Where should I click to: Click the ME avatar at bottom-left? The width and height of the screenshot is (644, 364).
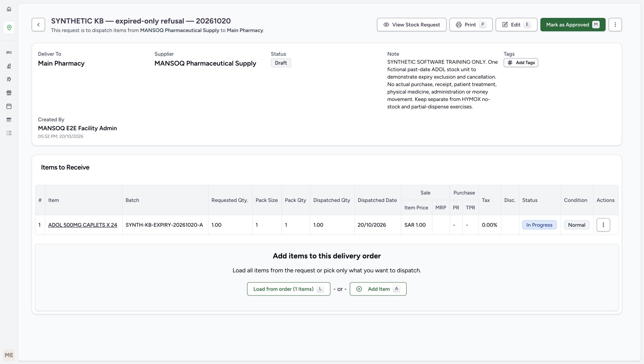9,355
